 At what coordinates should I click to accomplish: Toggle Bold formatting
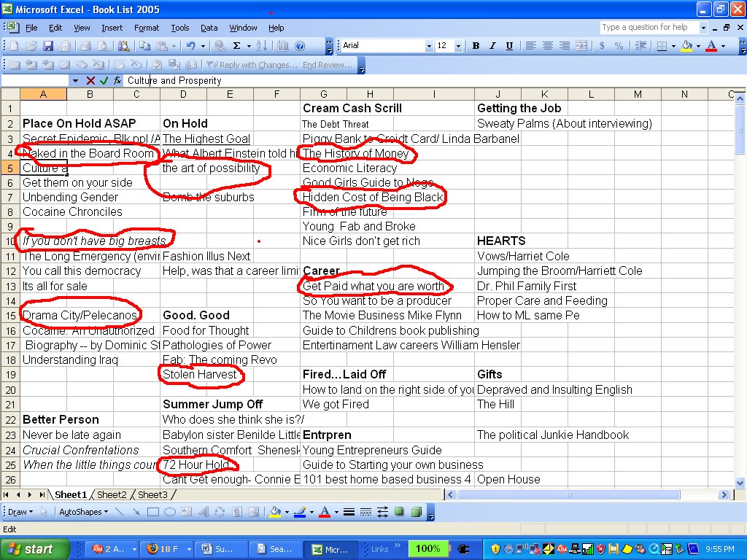[x=476, y=46]
